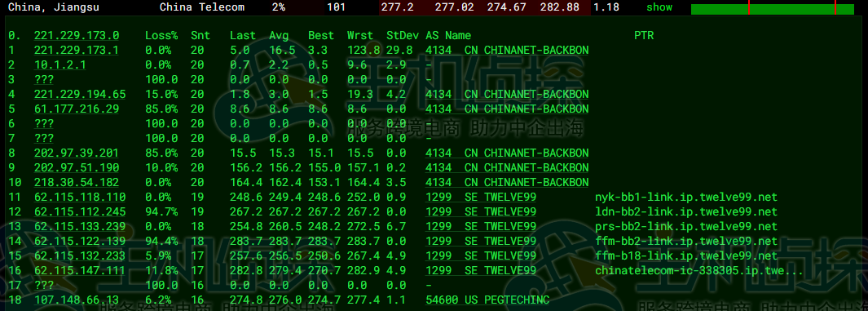
Task: Click IP address 202.97.51.190
Action: tap(77, 167)
